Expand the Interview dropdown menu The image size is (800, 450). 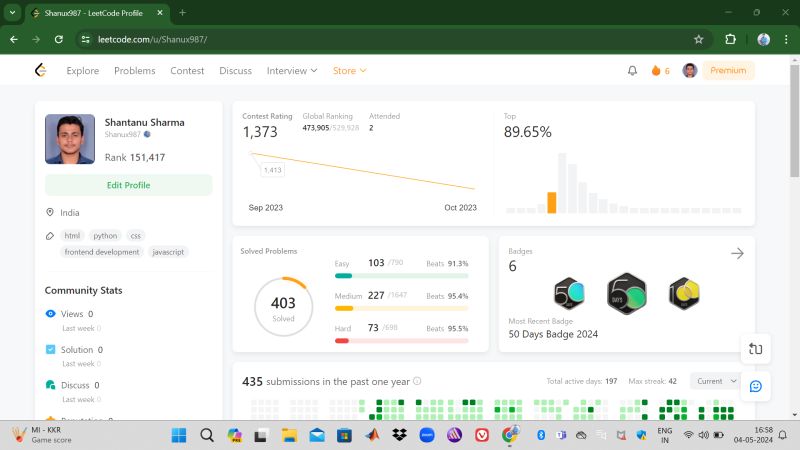tap(292, 70)
